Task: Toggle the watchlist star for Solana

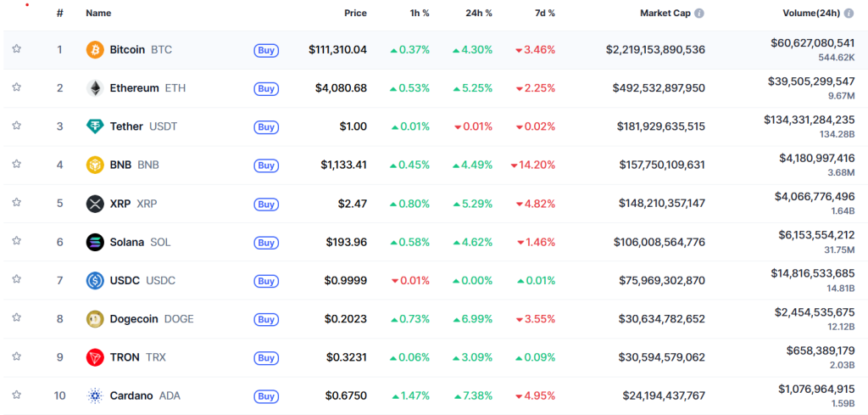Action: 16,242
